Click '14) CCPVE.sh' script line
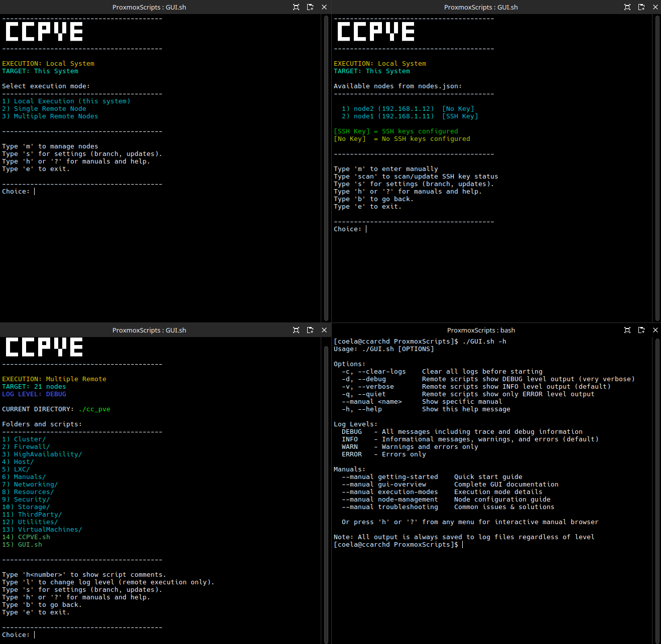661x644 pixels. (x=26, y=537)
